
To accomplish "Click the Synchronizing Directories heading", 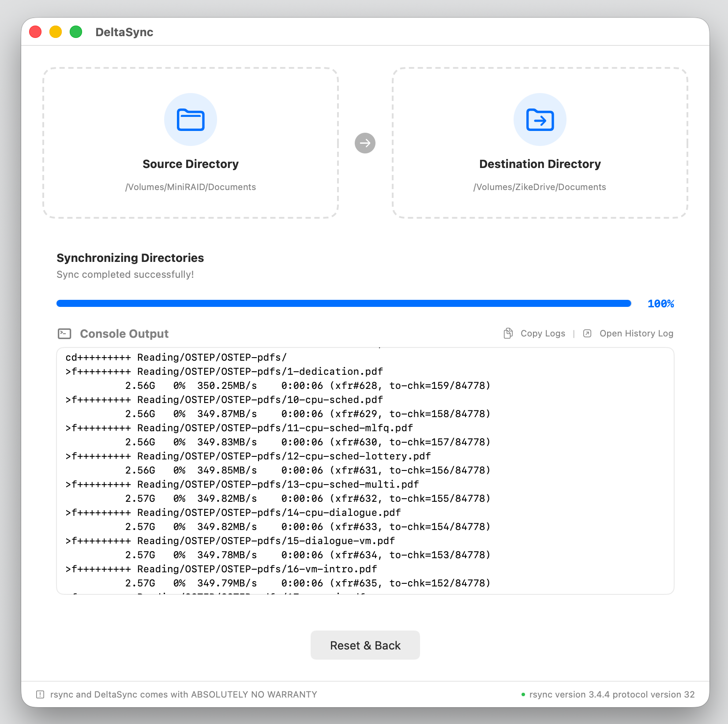I will pos(130,258).
